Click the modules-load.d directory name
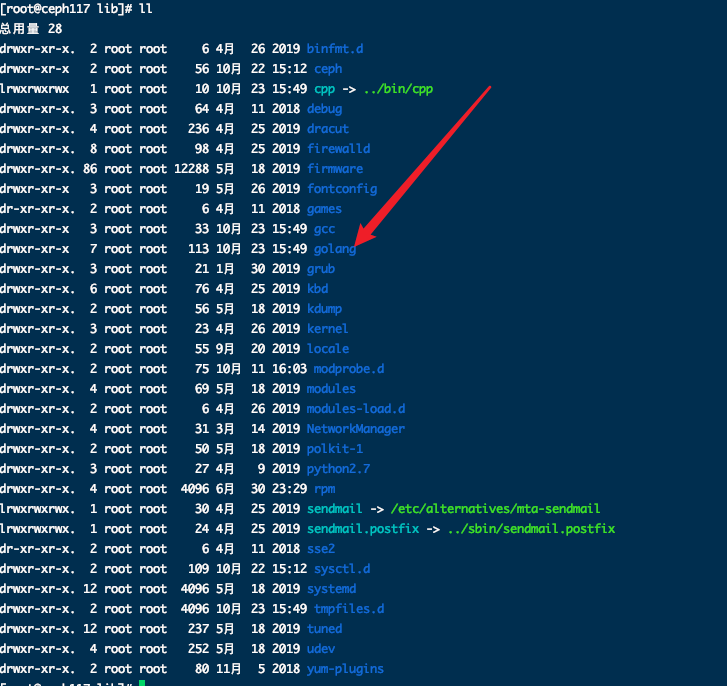Screen dimensions: 727x686 coord(356,408)
